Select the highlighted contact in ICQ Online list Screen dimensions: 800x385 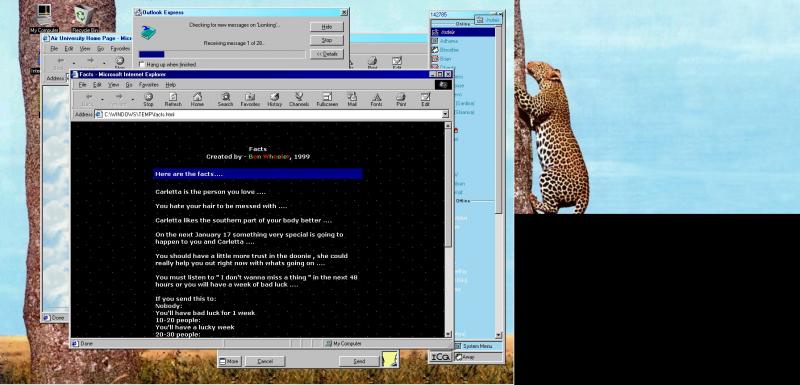coord(463,32)
